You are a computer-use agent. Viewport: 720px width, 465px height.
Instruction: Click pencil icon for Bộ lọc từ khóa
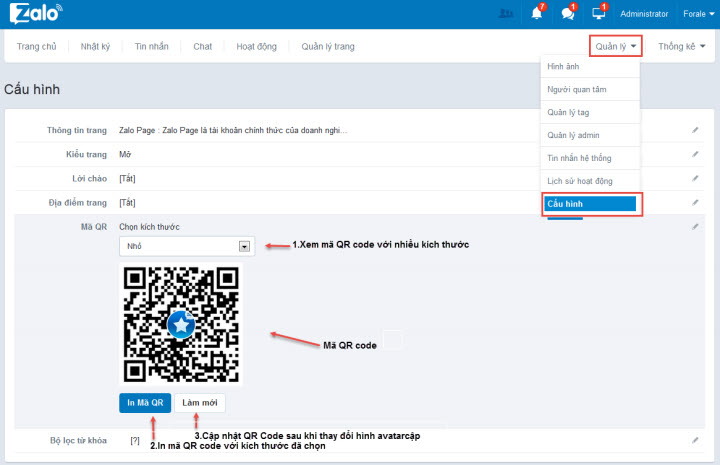pyautogui.click(x=695, y=440)
